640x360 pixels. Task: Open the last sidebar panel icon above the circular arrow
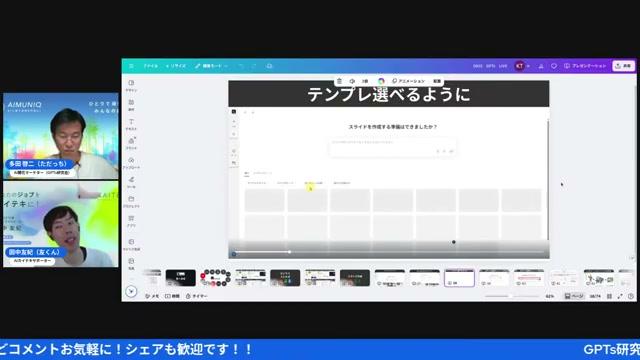pyautogui.click(x=131, y=264)
